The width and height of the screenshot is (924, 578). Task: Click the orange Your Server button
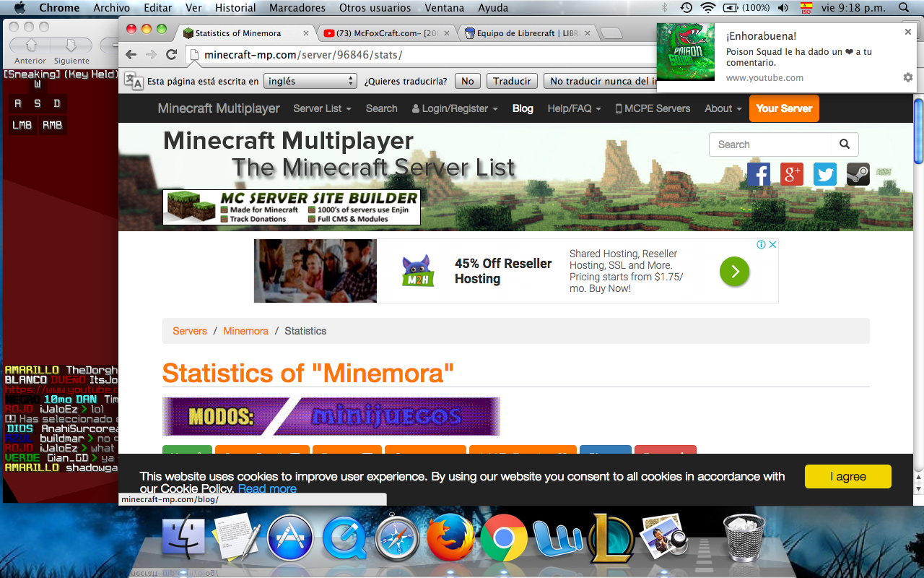pos(784,108)
